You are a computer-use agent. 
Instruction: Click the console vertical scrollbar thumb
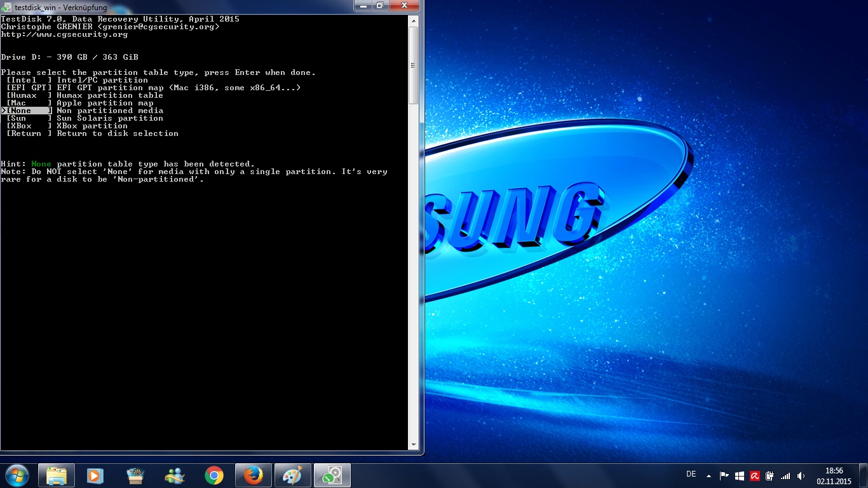(x=413, y=65)
